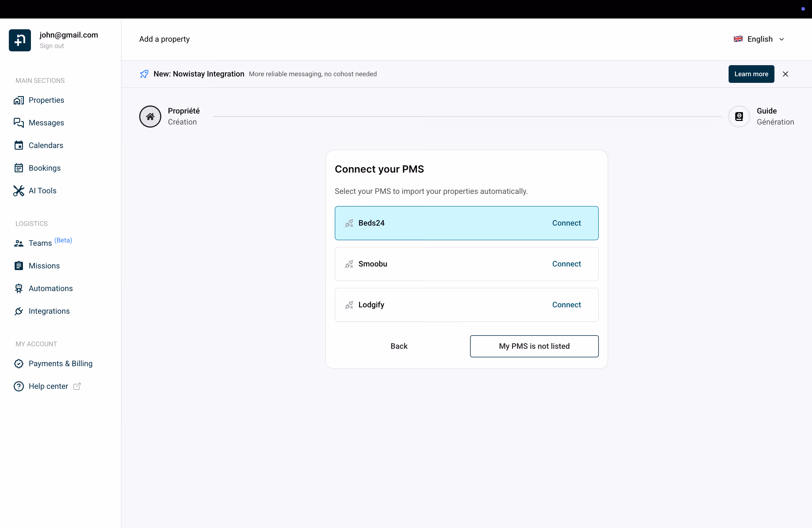This screenshot has width=812, height=528.
Task: Click the Nowistay logo icon
Action: pos(20,40)
